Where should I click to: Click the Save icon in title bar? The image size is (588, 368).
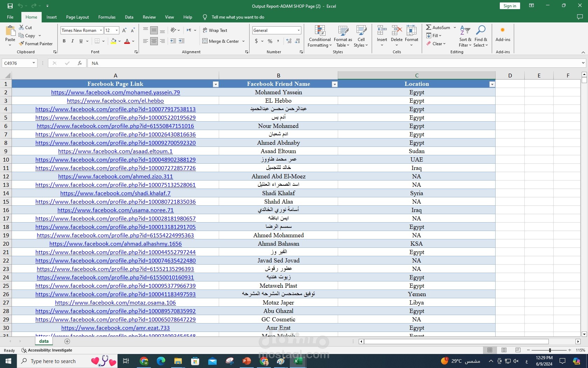pyautogui.click(x=10, y=6)
